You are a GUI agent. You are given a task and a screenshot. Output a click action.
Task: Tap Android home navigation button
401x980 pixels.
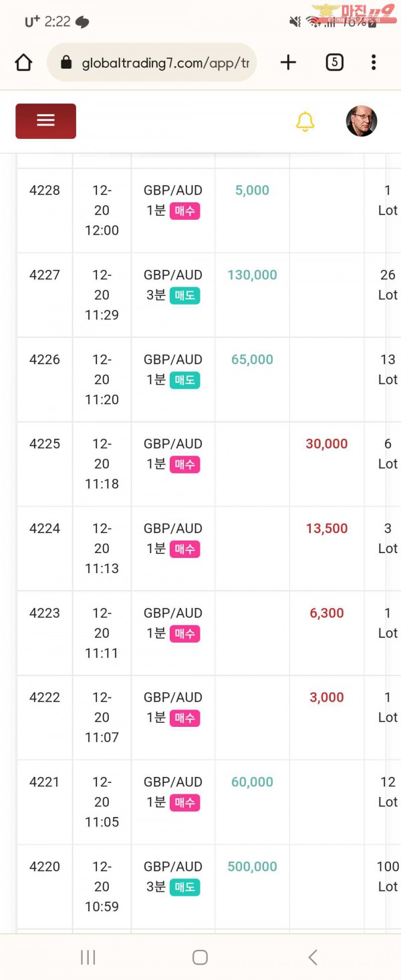point(200,957)
